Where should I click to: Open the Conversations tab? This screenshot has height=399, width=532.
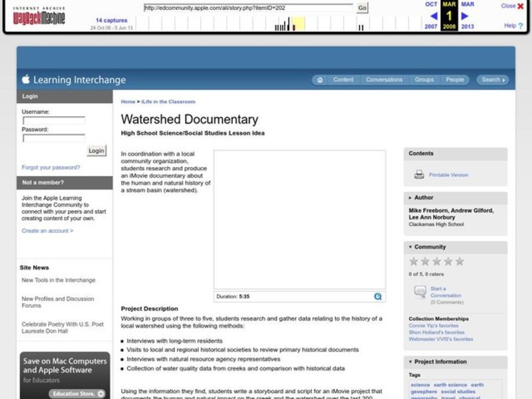pyautogui.click(x=384, y=79)
